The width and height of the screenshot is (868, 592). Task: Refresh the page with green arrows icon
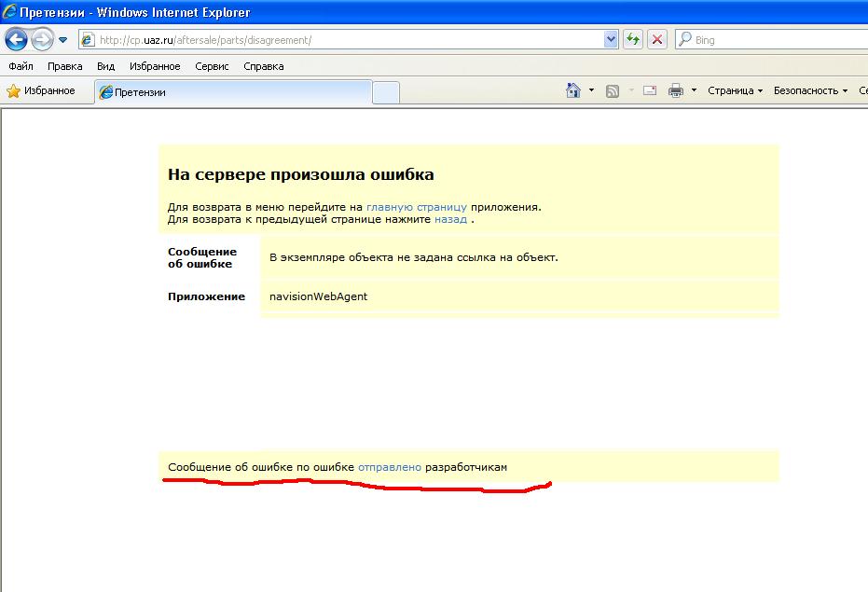pyautogui.click(x=633, y=40)
